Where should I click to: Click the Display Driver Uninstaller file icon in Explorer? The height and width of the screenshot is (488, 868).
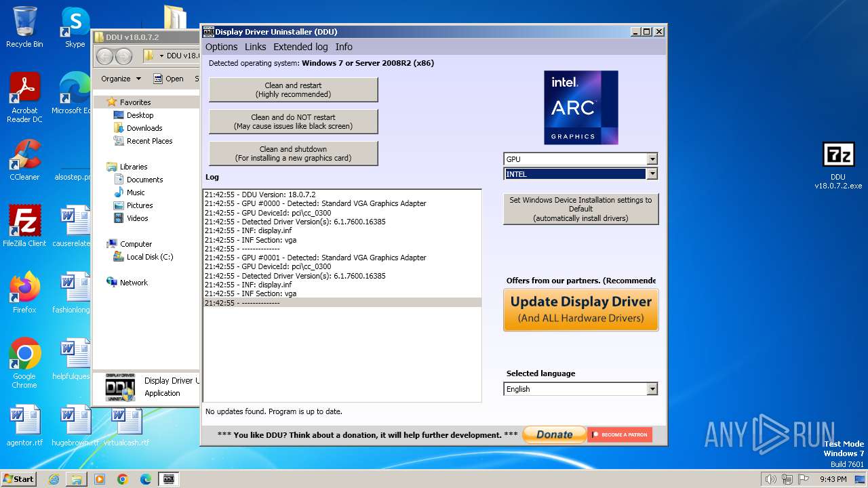click(120, 387)
